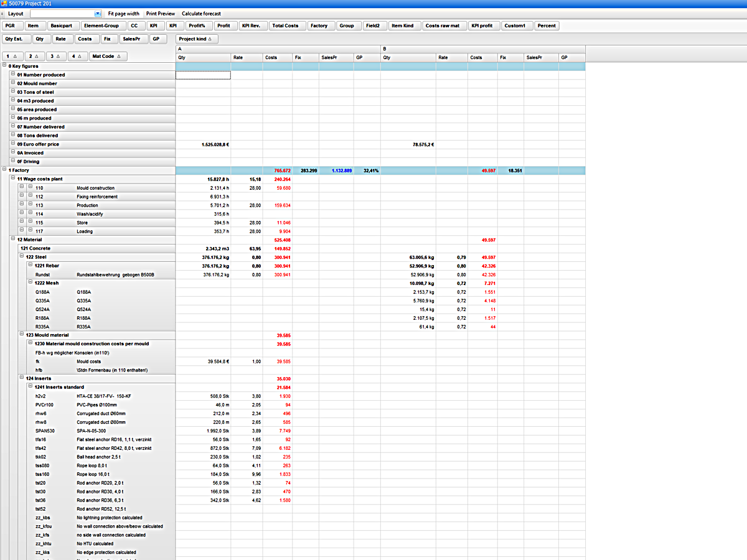
Task: Select the 121 Concrete row header
Action: coord(97,248)
